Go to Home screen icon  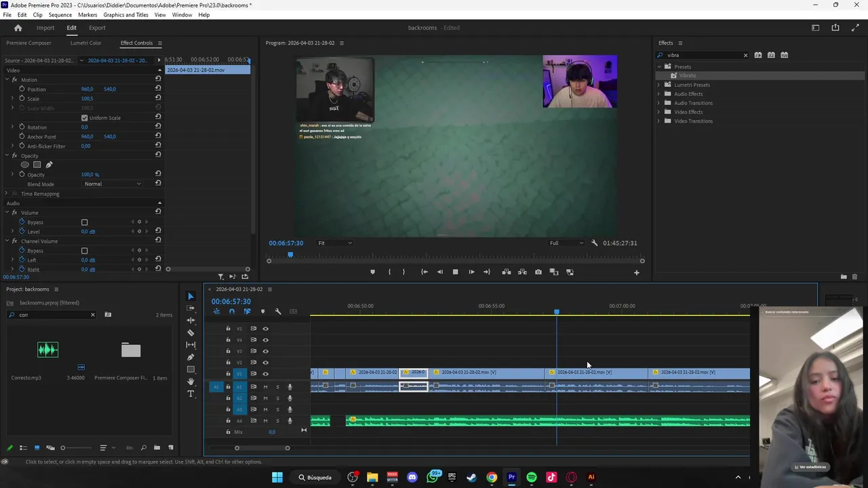click(x=18, y=28)
